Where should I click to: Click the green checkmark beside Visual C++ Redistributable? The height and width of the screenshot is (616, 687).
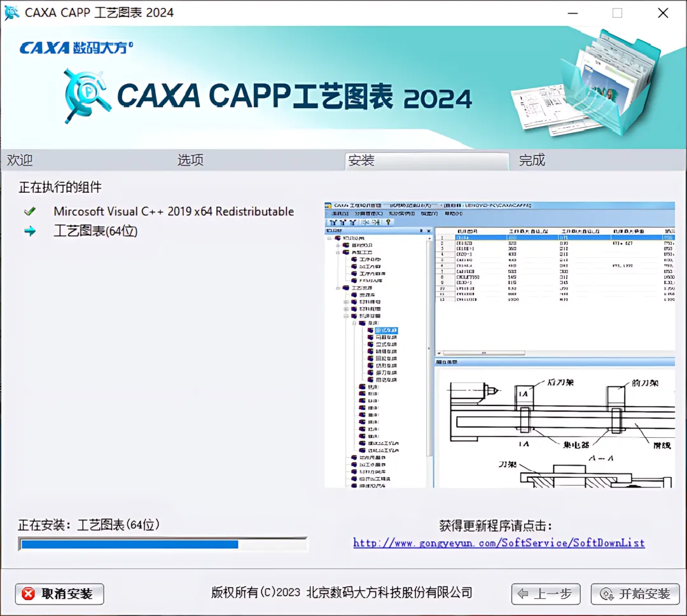(x=30, y=212)
